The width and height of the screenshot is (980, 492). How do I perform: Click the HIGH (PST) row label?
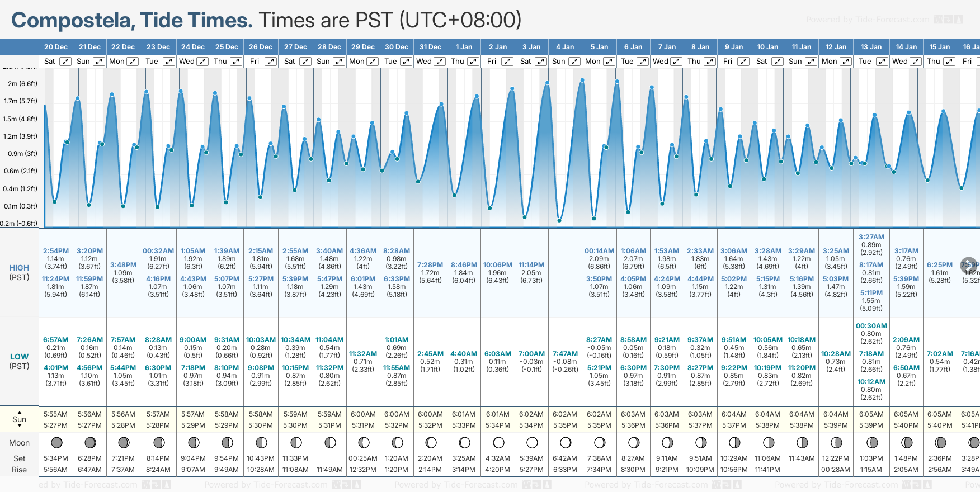point(19,272)
